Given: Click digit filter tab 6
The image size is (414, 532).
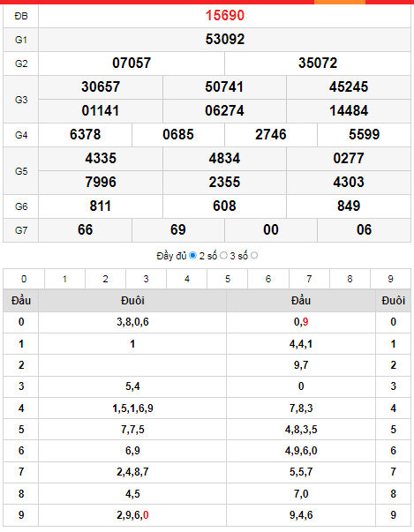Looking at the screenshot, I should 268,279.
